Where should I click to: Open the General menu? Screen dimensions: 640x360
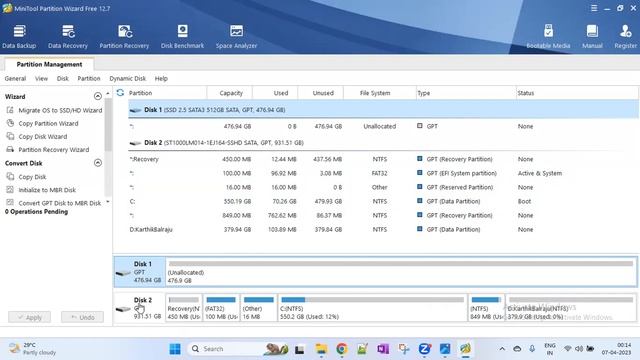tap(15, 78)
